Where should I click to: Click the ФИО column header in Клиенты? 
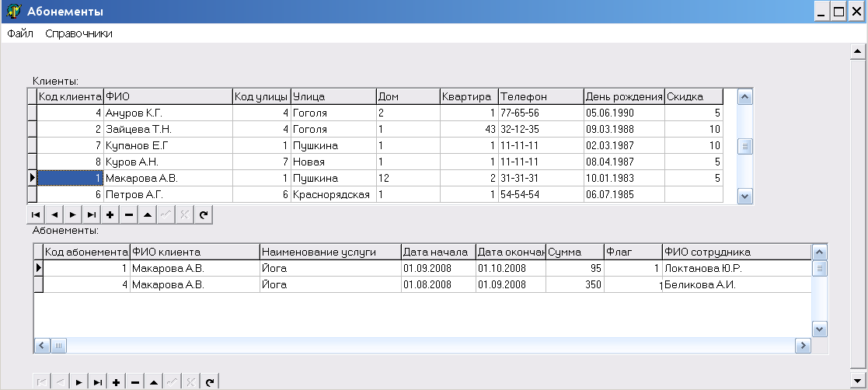point(169,97)
